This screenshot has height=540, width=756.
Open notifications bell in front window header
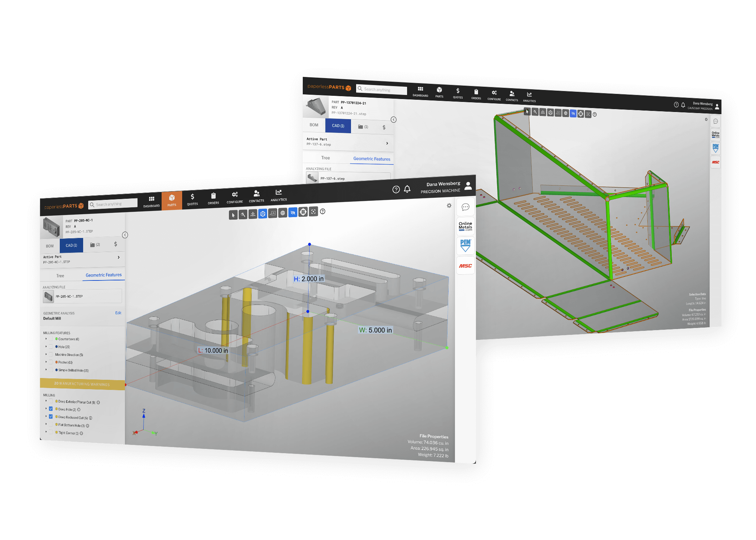[x=407, y=189]
